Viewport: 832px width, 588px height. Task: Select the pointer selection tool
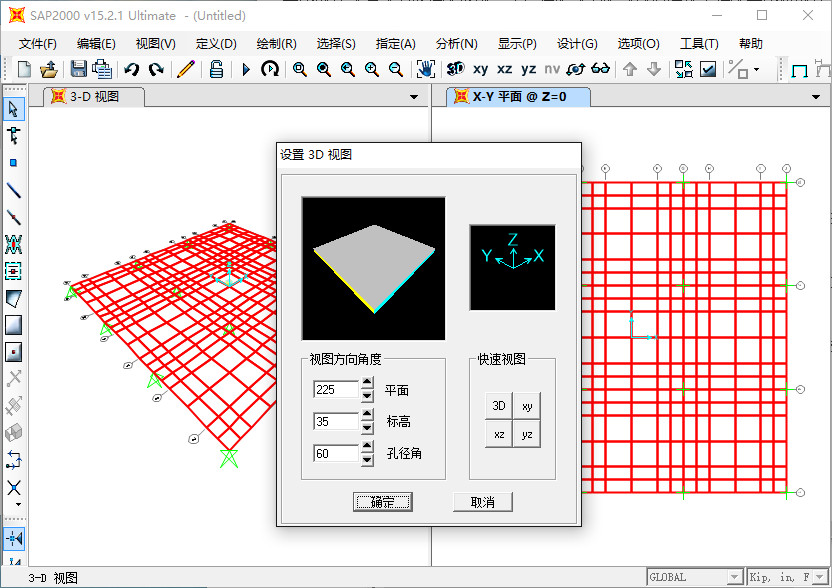click(x=14, y=109)
